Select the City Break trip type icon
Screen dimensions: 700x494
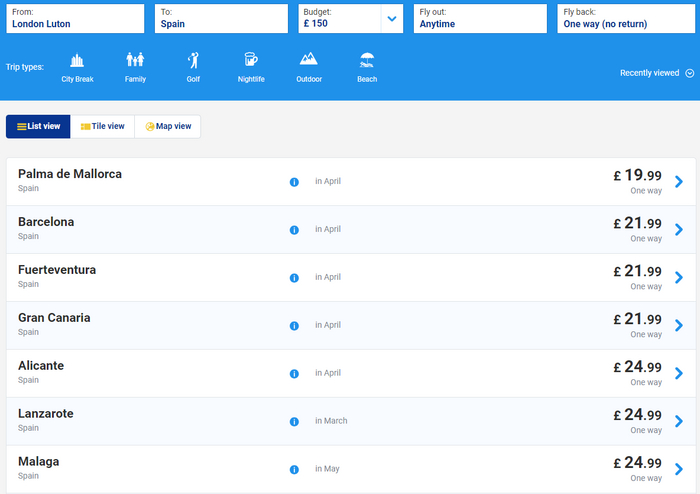point(77,61)
